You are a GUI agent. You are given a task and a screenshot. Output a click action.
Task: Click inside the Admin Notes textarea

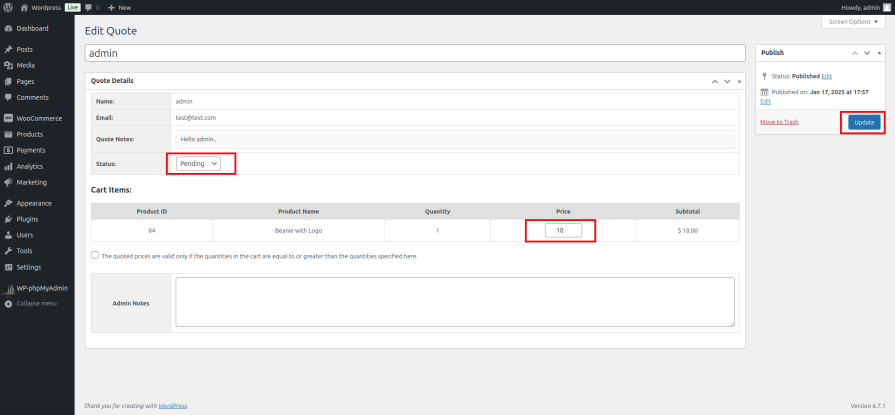(x=455, y=302)
